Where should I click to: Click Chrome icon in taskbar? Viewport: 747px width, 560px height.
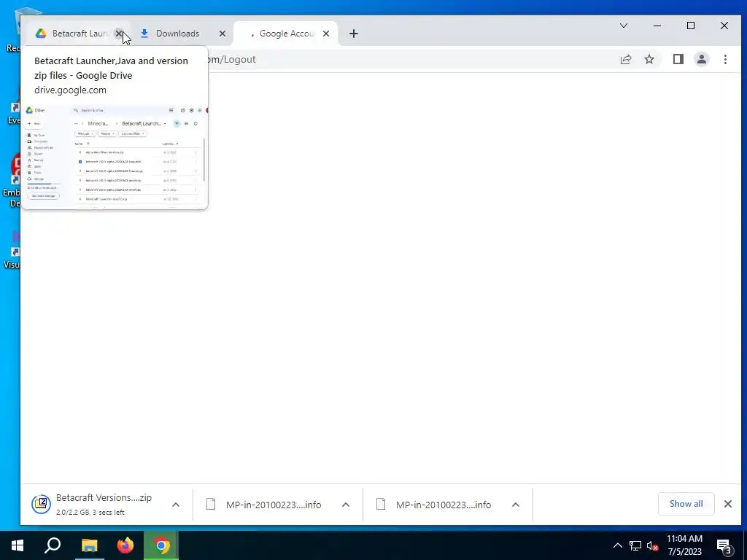[161, 545]
